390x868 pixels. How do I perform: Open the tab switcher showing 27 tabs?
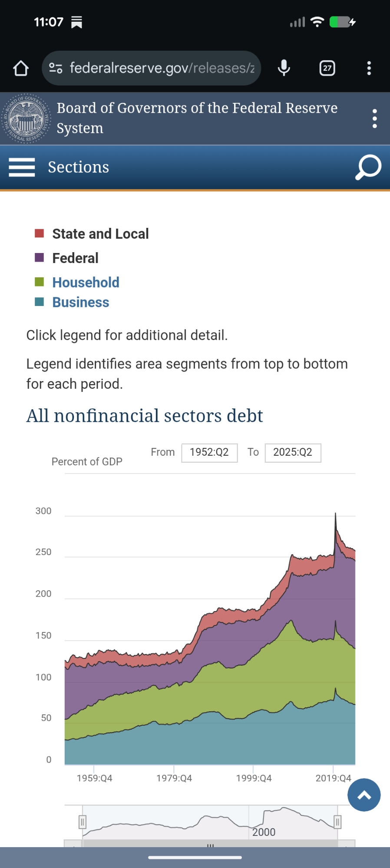coord(327,68)
